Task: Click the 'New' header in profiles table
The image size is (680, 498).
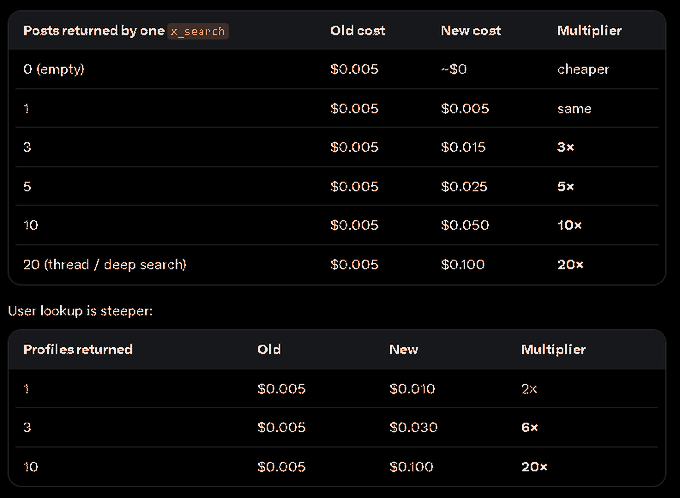Action: point(403,350)
